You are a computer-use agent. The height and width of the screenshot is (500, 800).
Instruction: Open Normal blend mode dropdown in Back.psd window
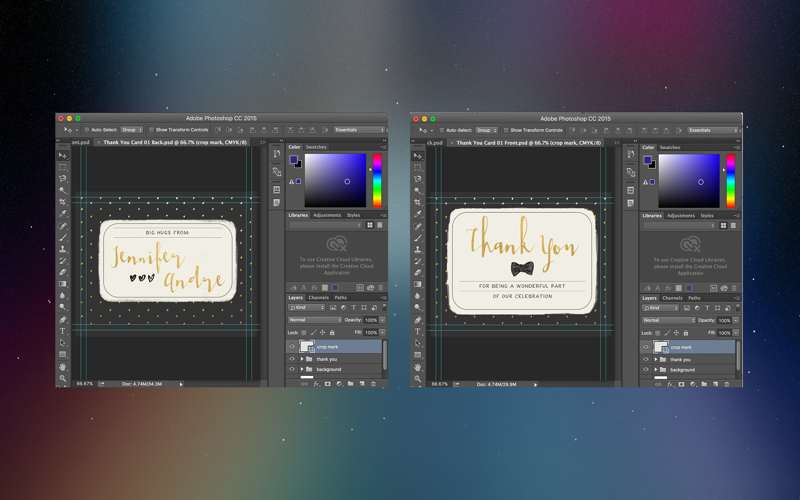315,320
